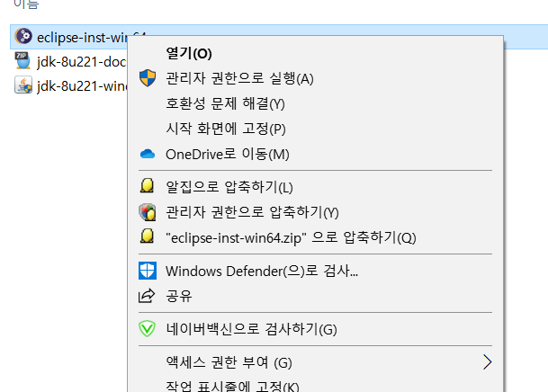Screen dimensions: 548x392
Task: Expand the 액세스 권한 부여 submenu arrow
Action: 488,362
